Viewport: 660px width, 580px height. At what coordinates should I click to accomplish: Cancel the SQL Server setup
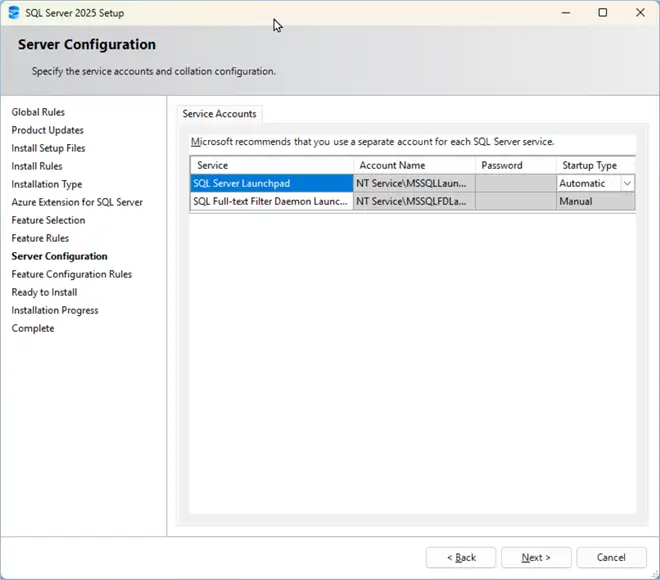(611, 558)
